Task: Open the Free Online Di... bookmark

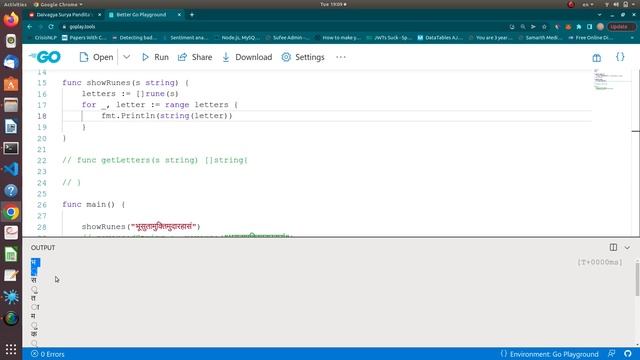Action: (x=591, y=38)
